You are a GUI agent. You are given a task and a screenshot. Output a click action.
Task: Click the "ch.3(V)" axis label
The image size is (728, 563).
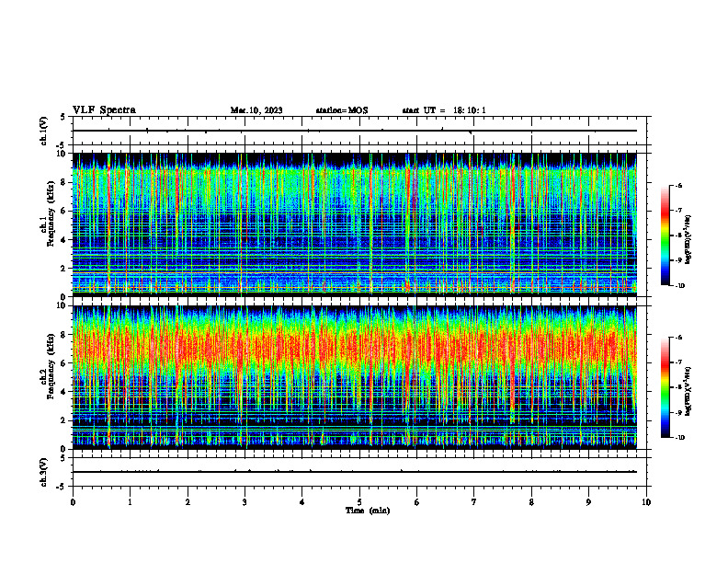44,472
